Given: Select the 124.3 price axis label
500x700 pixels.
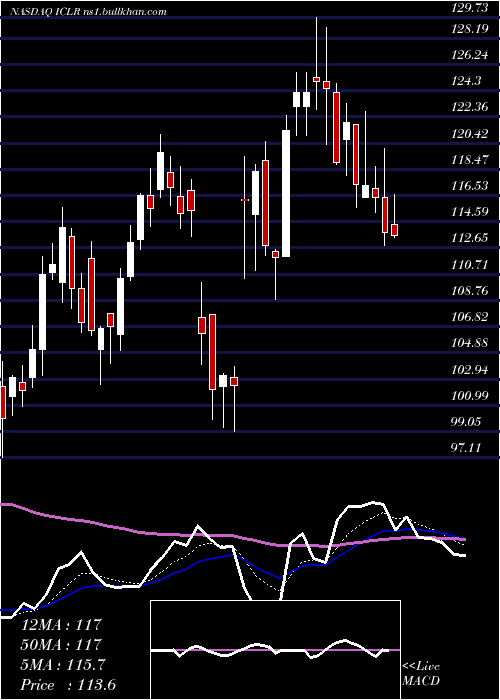Looking at the screenshot, I should [465, 81].
